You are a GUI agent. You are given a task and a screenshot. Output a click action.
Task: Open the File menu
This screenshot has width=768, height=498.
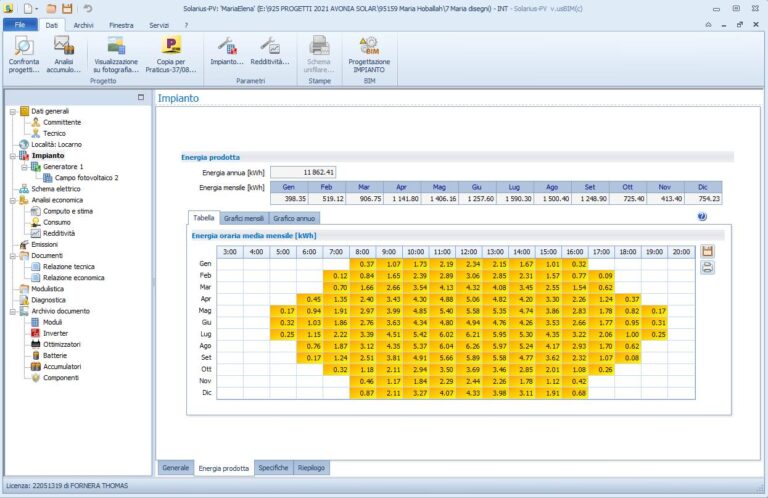[x=20, y=24]
